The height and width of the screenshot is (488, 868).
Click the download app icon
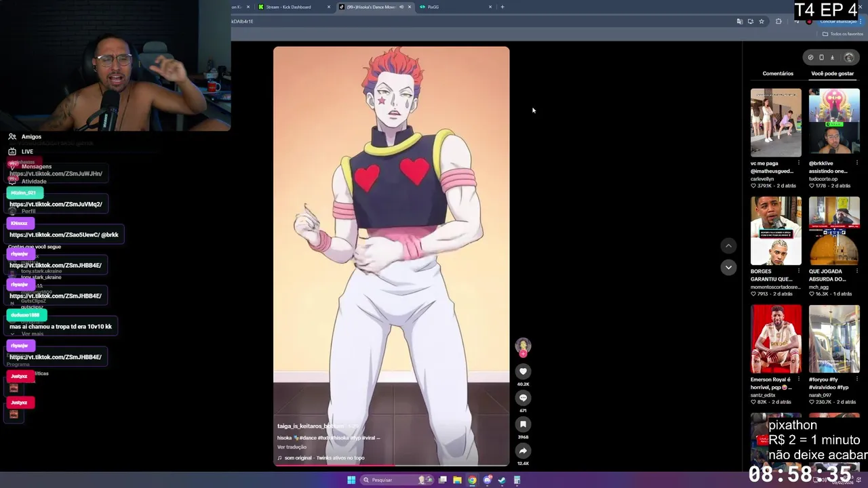tap(832, 58)
